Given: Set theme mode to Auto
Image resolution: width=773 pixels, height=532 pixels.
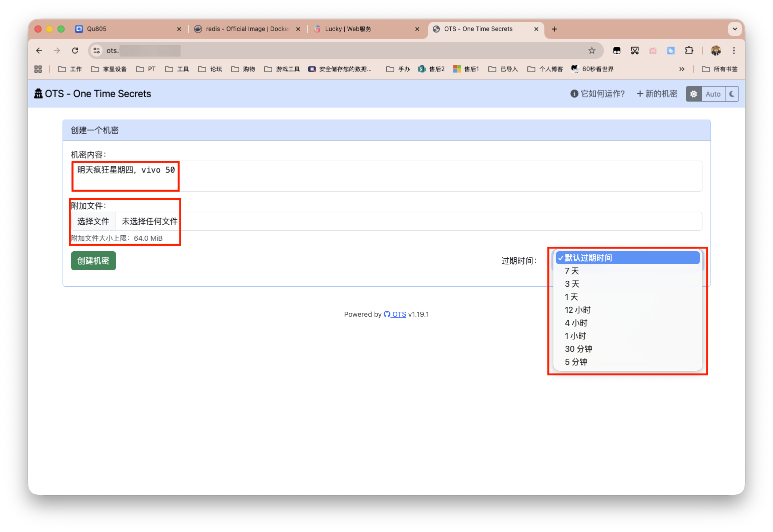Looking at the screenshot, I should coord(713,94).
